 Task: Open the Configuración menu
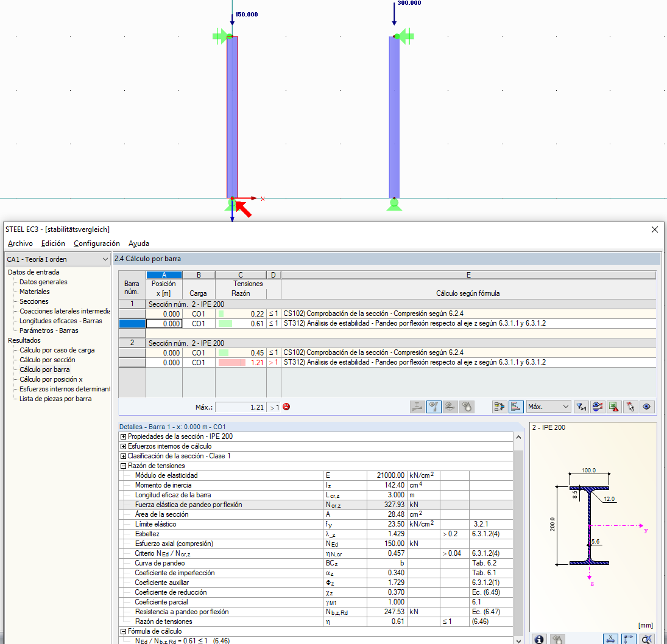[97, 243]
